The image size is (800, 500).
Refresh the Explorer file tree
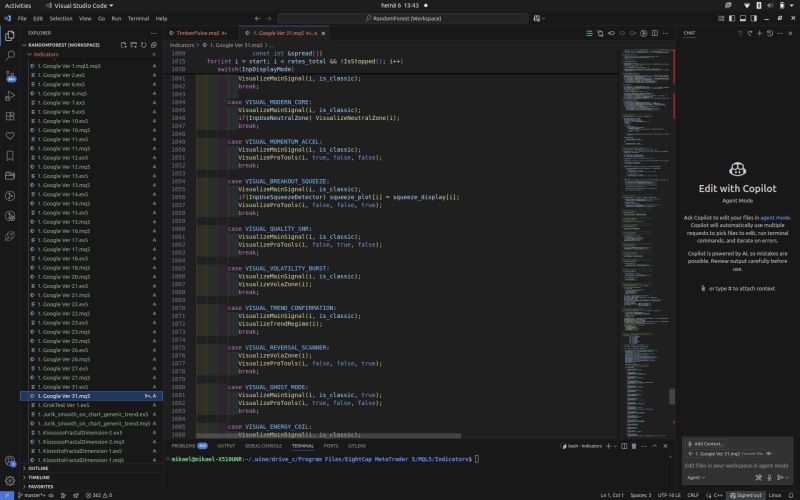143,44
